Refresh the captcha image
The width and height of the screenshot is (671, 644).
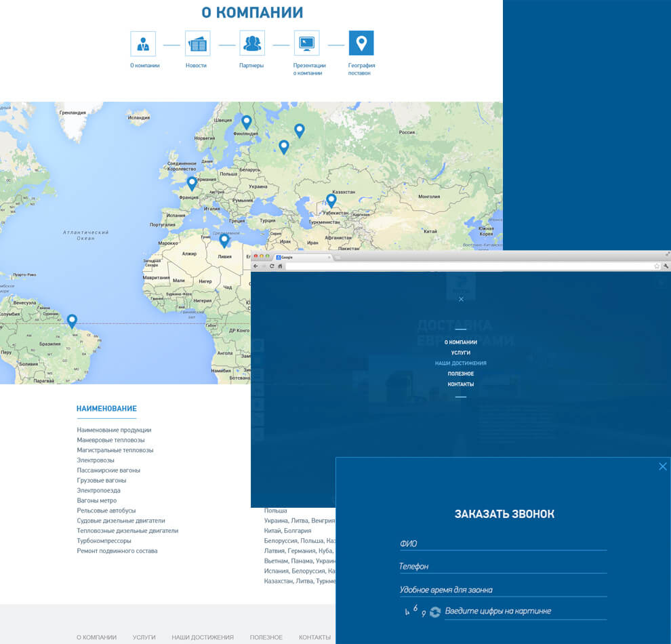tap(435, 612)
